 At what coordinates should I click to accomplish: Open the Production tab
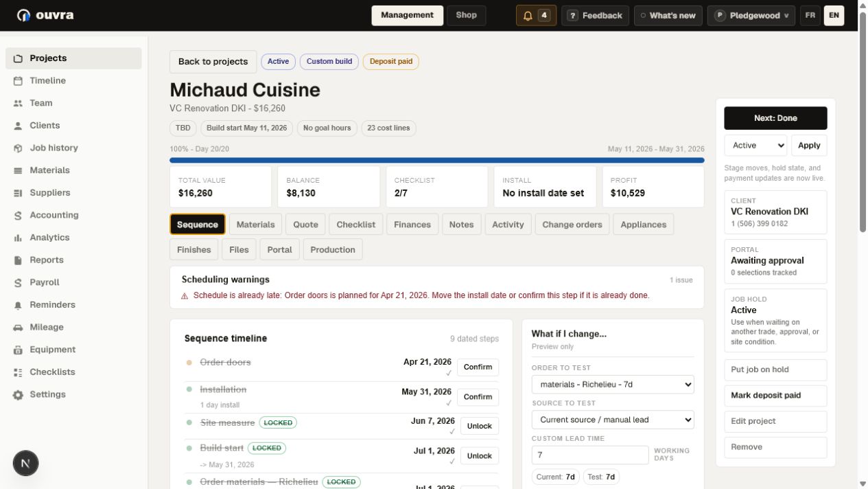point(333,250)
